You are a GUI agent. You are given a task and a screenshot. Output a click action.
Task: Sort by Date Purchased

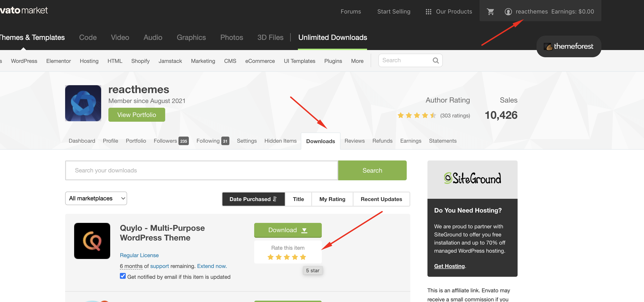(253, 199)
